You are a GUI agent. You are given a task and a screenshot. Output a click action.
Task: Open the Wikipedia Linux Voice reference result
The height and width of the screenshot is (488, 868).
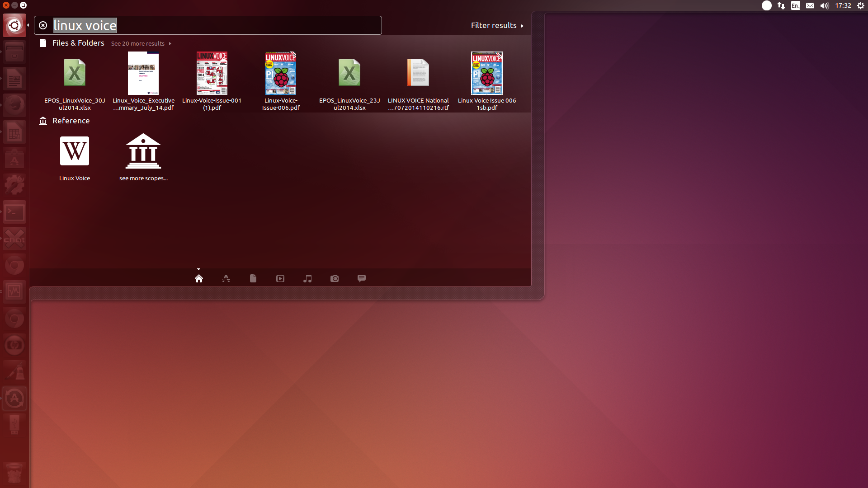(75, 157)
